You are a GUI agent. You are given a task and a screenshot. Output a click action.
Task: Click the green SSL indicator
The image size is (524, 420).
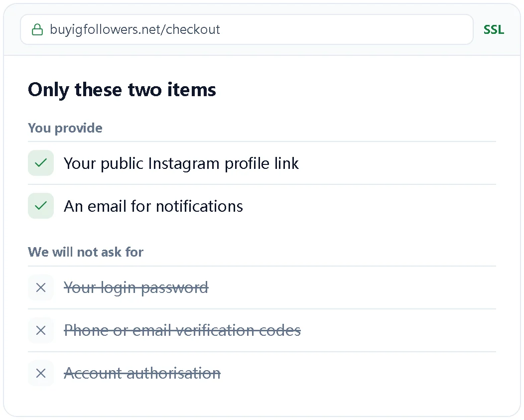pos(494,30)
